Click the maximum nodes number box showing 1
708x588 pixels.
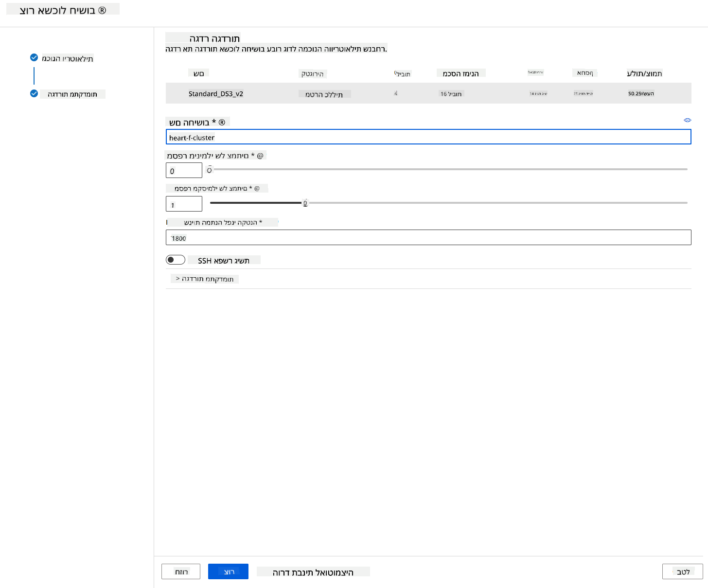(184, 204)
